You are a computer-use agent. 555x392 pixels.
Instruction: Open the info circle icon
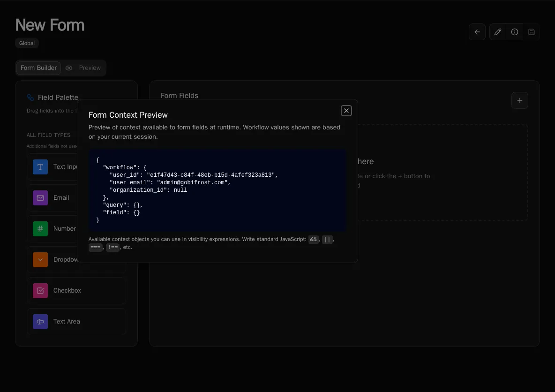click(x=515, y=32)
